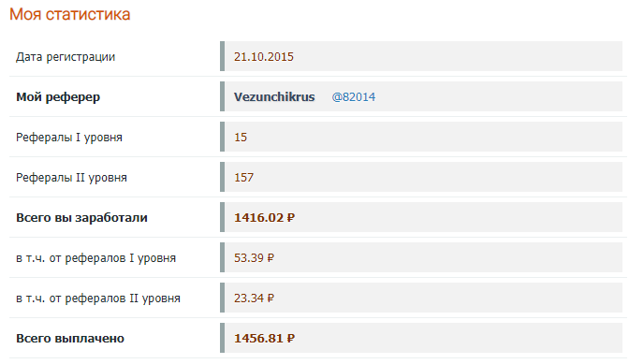The width and height of the screenshot is (629, 364).
Task: Select the Рефералы II уровня label
Action: point(71,177)
